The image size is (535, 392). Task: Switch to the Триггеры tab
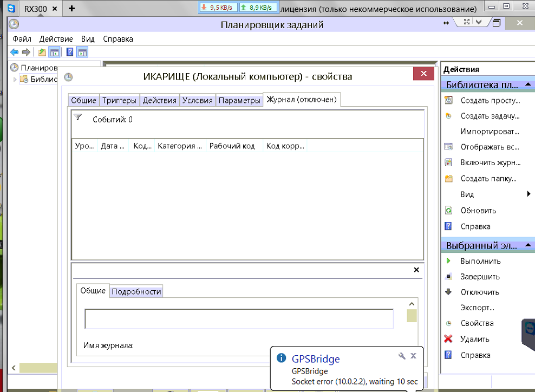pyautogui.click(x=119, y=100)
